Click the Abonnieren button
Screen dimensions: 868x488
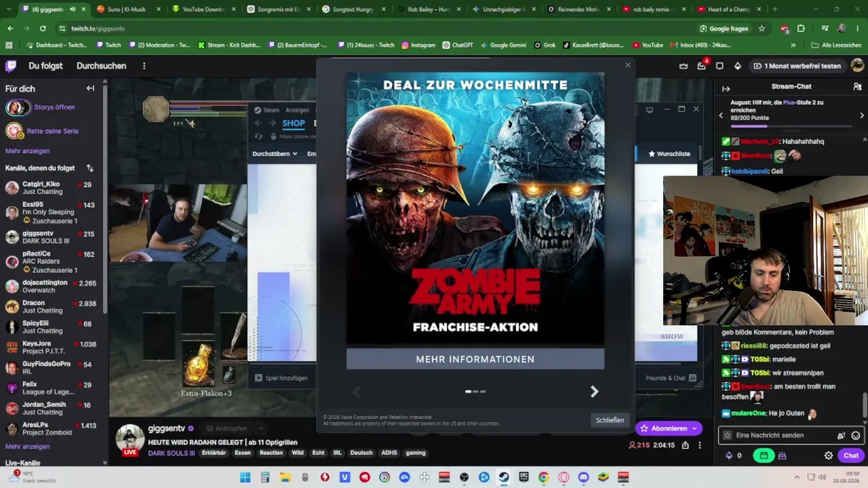pyautogui.click(x=669, y=428)
